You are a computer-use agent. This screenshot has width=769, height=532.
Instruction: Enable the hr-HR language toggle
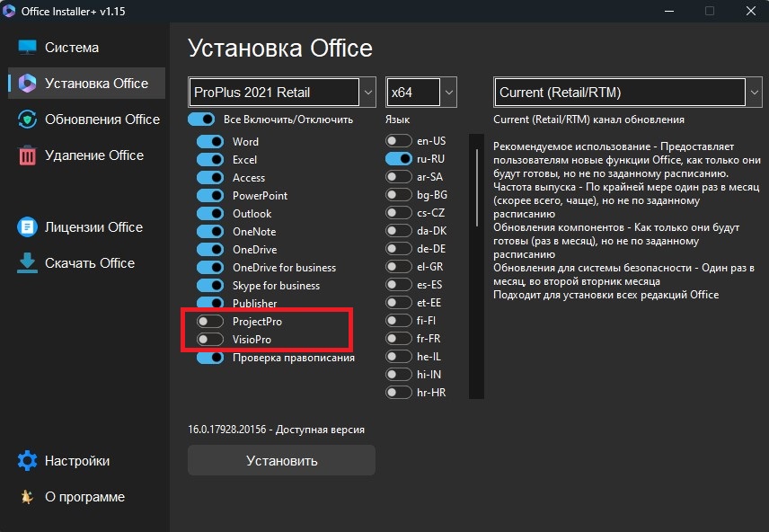pyautogui.click(x=398, y=393)
